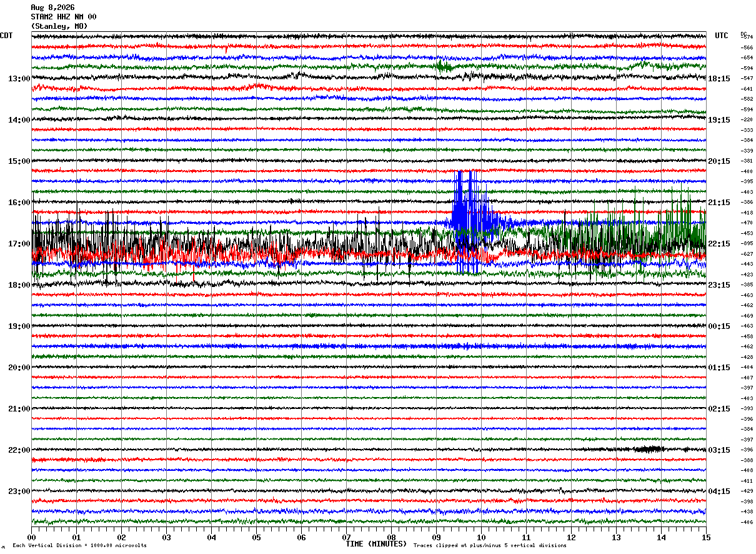Screen dimensions: 756x554
Task: Click the 02:15 UTC time label
Action: (x=719, y=408)
